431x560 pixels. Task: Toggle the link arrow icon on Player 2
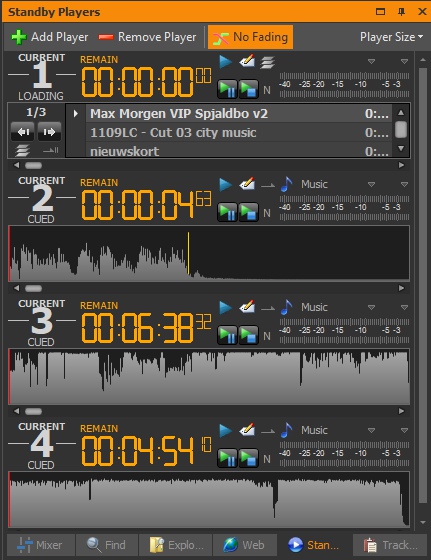tap(268, 185)
